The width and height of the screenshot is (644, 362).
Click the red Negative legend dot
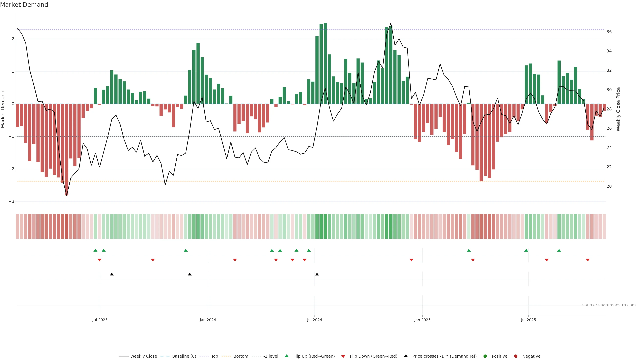(x=516, y=356)
